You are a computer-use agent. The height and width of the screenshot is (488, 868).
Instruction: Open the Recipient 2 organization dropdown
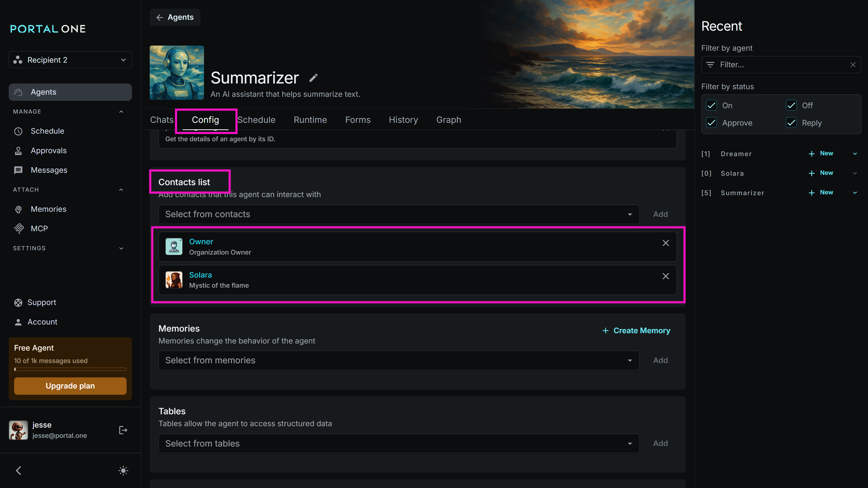[70, 60]
